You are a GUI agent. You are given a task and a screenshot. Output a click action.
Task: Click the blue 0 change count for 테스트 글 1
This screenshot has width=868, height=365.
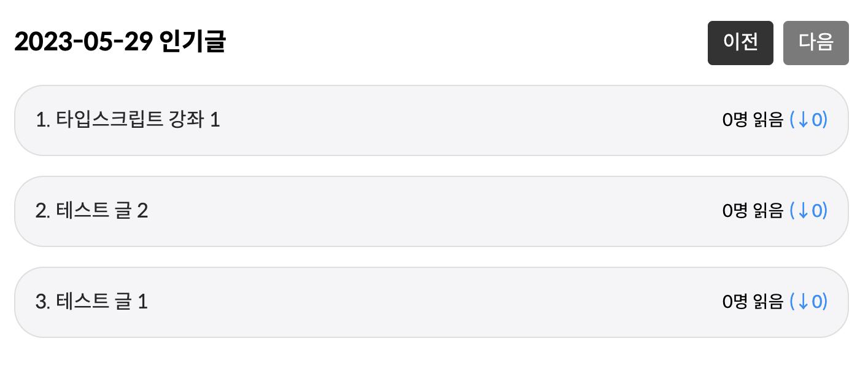point(817,302)
